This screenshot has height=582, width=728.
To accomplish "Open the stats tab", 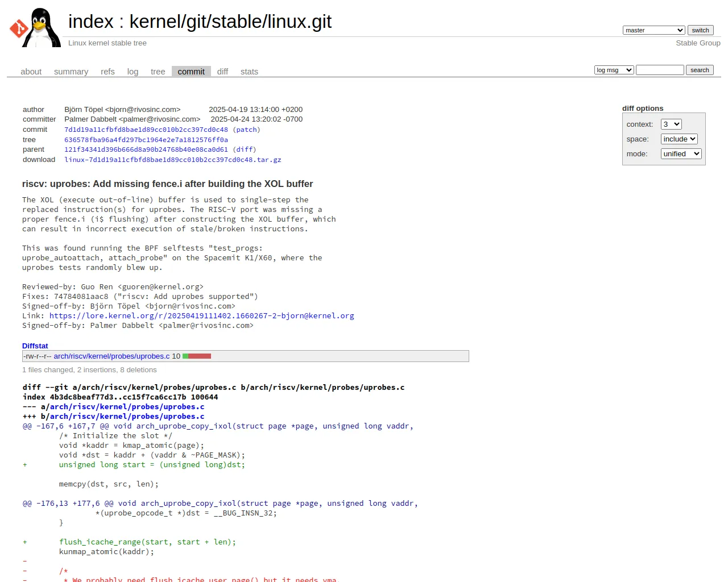I will point(249,72).
